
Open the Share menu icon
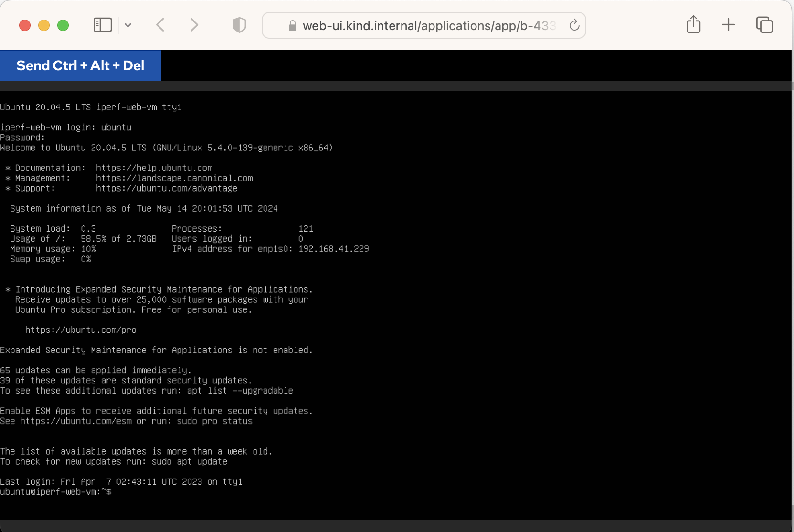click(x=693, y=24)
